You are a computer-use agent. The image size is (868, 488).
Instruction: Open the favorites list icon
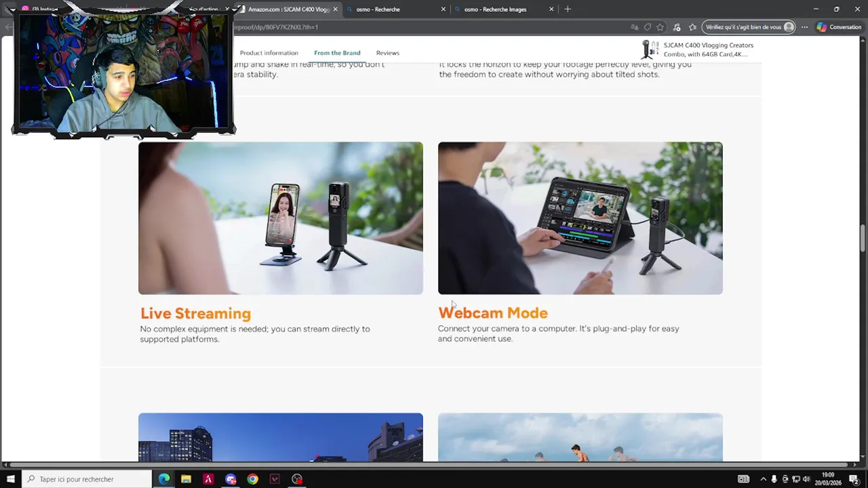click(x=692, y=27)
